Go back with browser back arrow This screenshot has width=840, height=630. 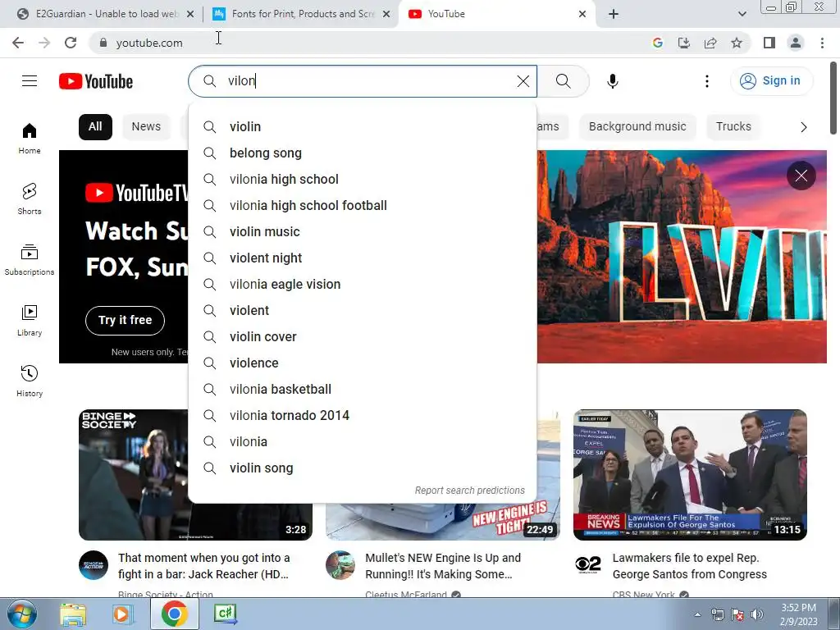18,43
